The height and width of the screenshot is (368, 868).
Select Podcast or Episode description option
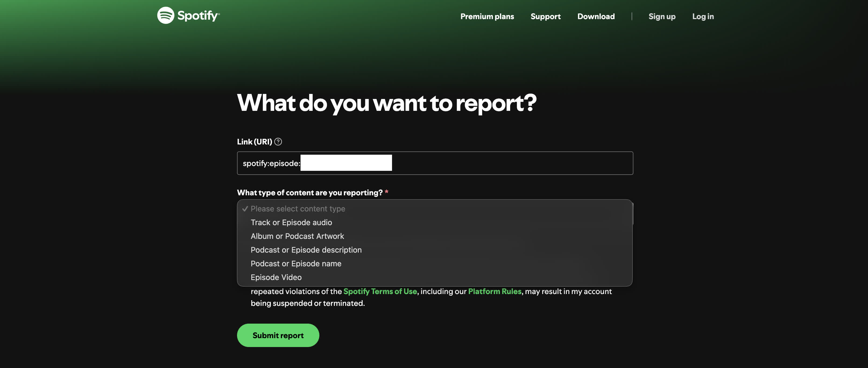pyautogui.click(x=306, y=250)
